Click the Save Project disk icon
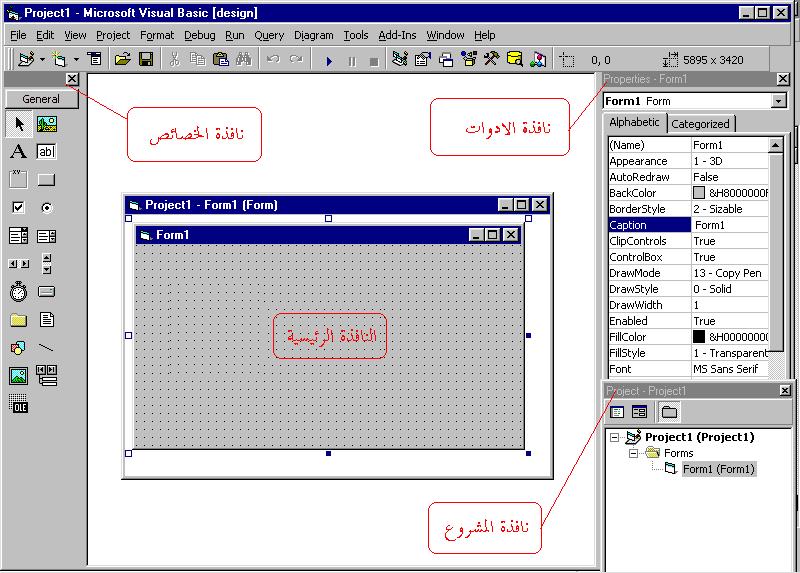 pyautogui.click(x=146, y=59)
